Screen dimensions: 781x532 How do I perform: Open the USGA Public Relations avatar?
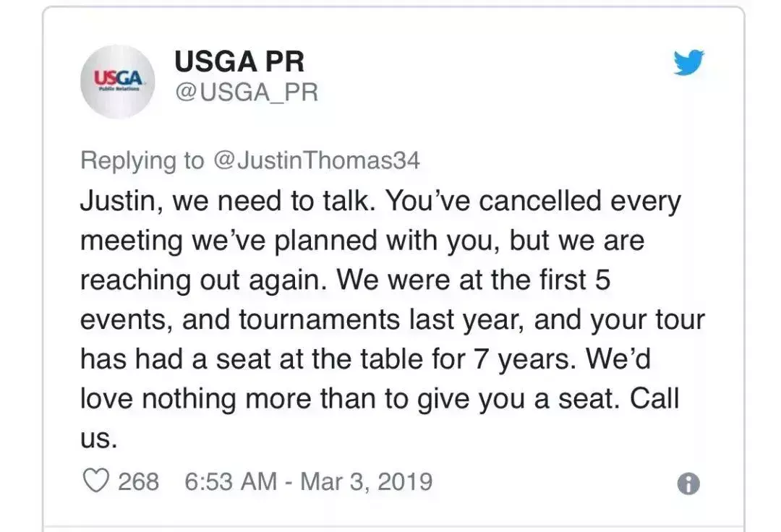point(118,82)
